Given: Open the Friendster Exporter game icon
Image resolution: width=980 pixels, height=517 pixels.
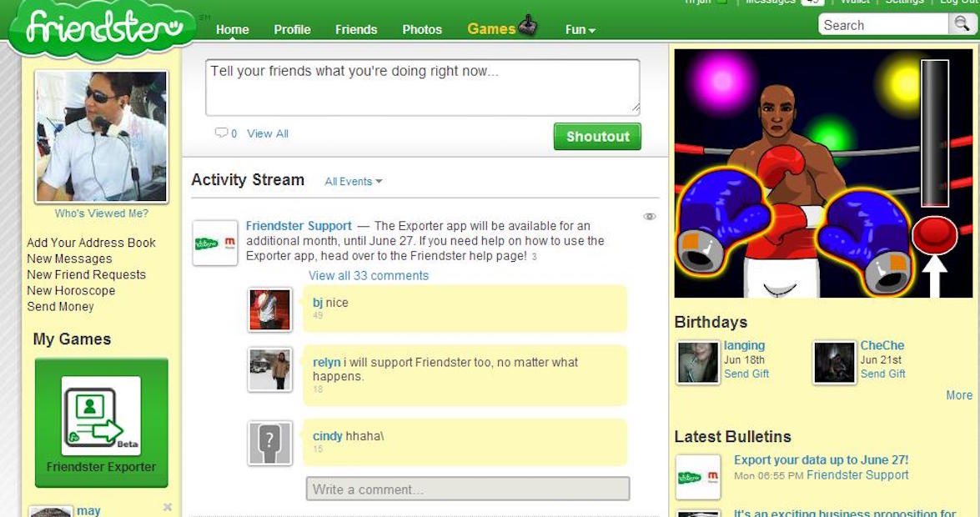Looking at the screenshot, I should 101,415.
